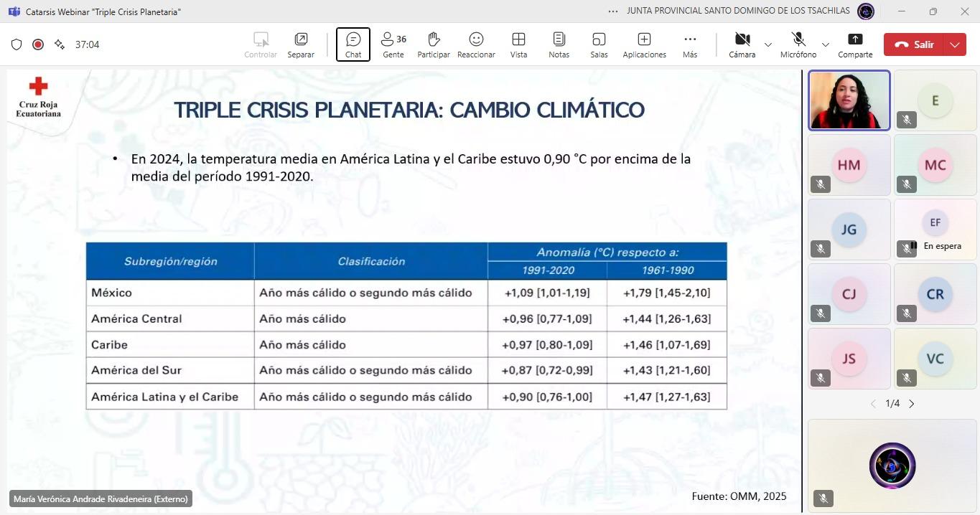Click Separar to pop out window
Image resolution: width=980 pixels, height=515 pixels.
(301, 44)
